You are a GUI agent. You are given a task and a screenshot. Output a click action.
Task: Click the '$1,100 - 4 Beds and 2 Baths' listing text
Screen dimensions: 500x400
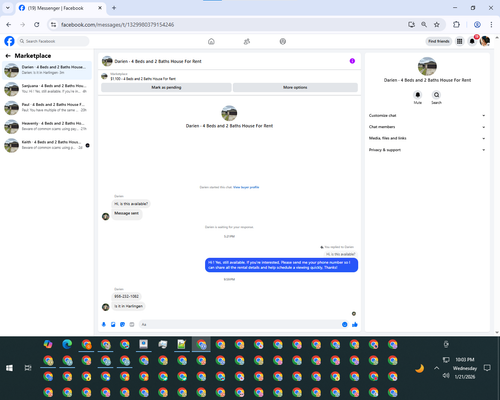(143, 79)
